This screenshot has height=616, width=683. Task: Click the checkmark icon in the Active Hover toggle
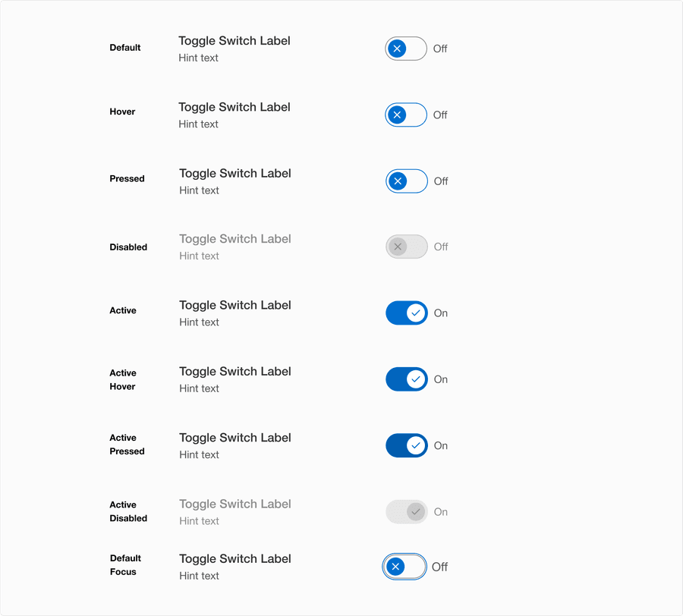(415, 379)
